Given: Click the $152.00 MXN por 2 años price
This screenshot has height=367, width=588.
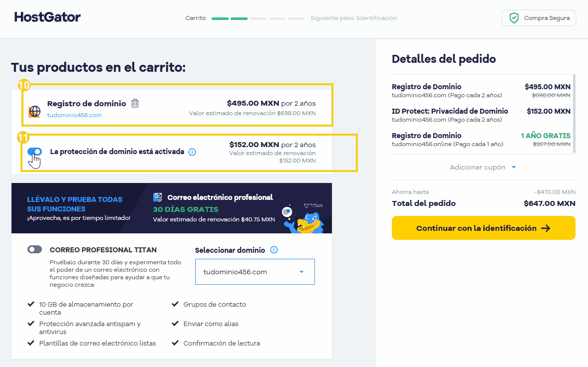Looking at the screenshot, I should (x=272, y=145).
